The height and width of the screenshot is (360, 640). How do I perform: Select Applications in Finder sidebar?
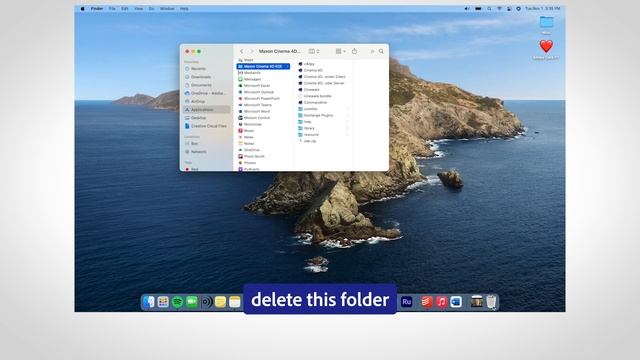coord(206,109)
